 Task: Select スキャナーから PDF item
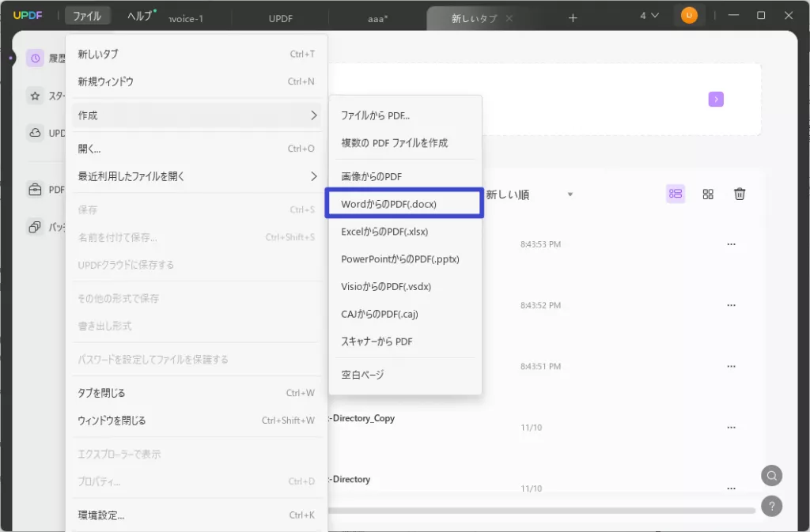click(405, 341)
